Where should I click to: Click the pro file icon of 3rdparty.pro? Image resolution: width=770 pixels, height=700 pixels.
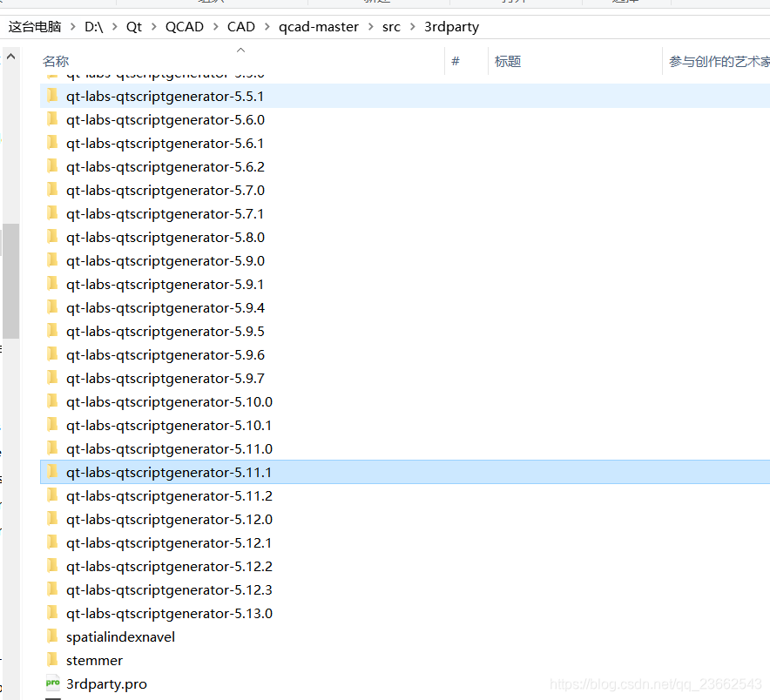(x=52, y=683)
